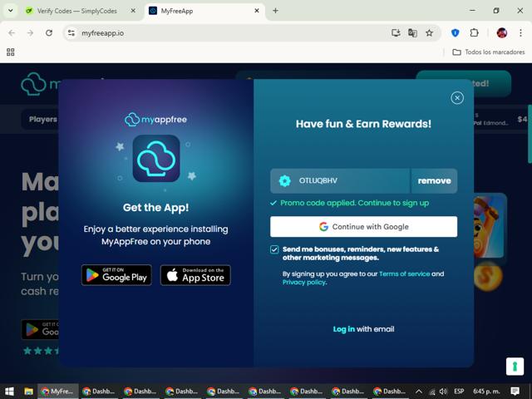Image resolution: width=532 pixels, height=399 pixels.
Task: Close the MyFreeApp tab
Action: [x=257, y=11]
